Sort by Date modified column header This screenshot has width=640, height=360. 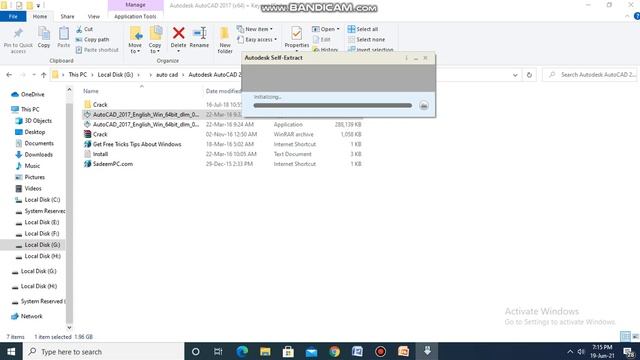pos(223,91)
